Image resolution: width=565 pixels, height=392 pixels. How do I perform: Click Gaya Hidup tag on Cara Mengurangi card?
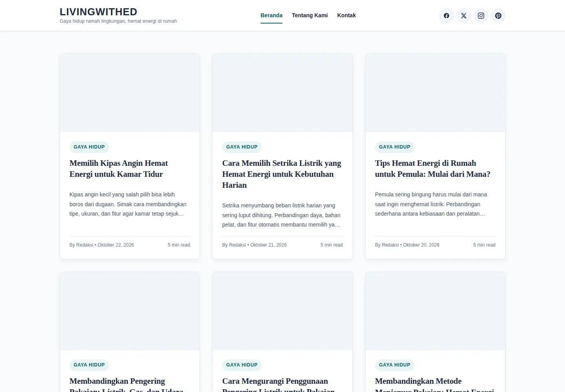[242, 365]
